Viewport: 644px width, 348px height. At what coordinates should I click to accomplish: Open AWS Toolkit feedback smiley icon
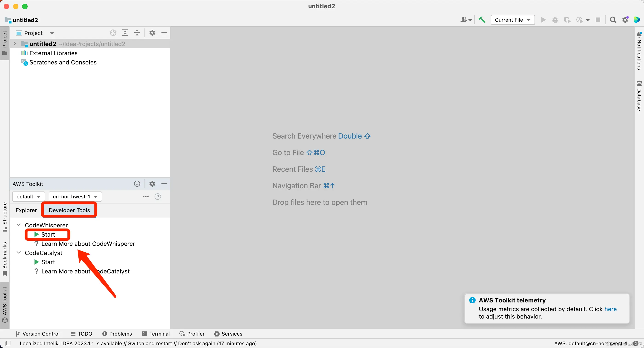tap(137, 184)
